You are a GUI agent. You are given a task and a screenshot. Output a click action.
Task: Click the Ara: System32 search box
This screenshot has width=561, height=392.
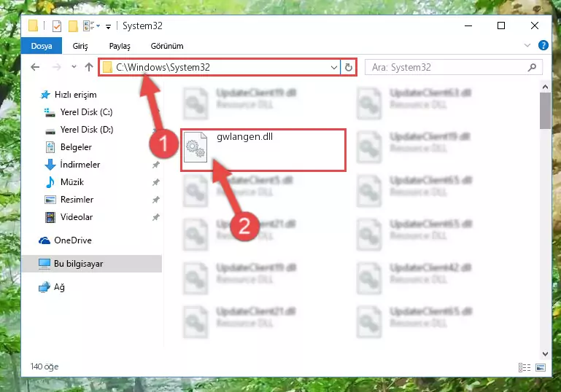[x=453, y=67]
